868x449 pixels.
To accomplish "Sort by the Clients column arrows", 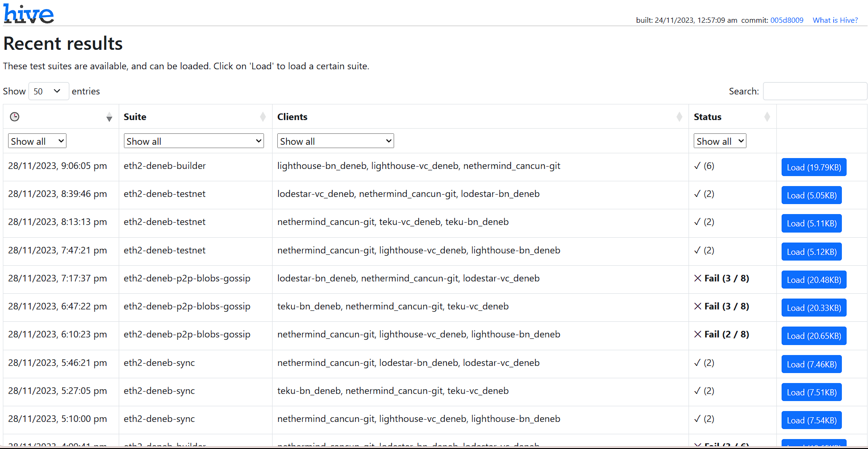I will tap(679, 117).
